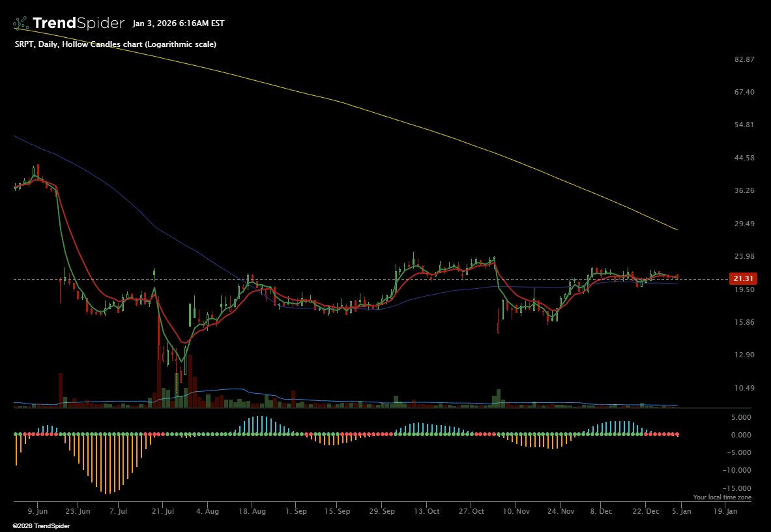
Task: Select the 8. Dec date label
Action: click(x=601, y=512)
